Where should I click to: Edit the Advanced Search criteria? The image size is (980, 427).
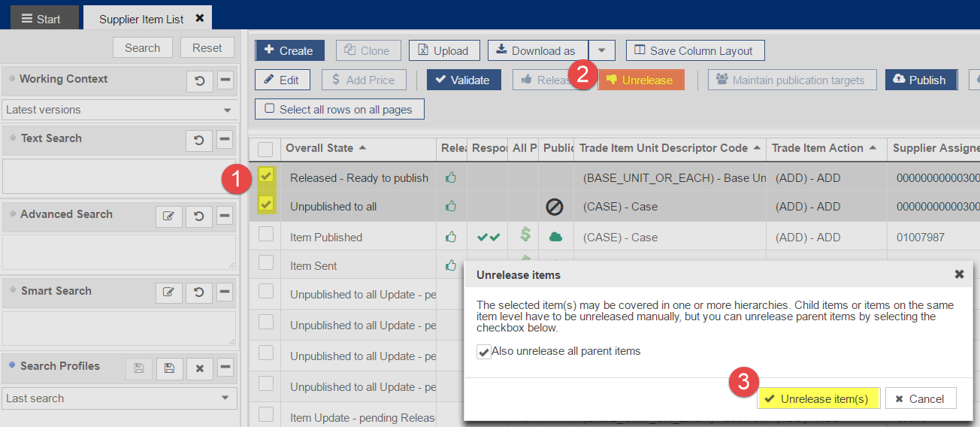(169, 217)
